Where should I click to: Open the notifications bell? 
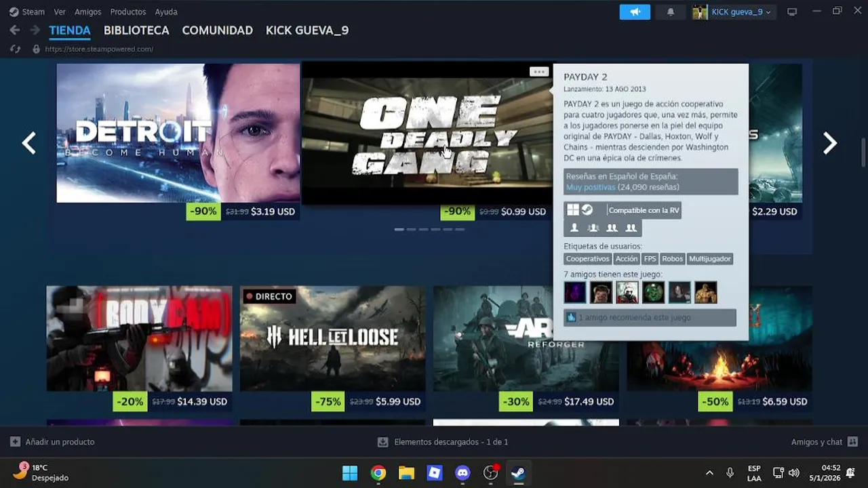[x=671, y=12]
